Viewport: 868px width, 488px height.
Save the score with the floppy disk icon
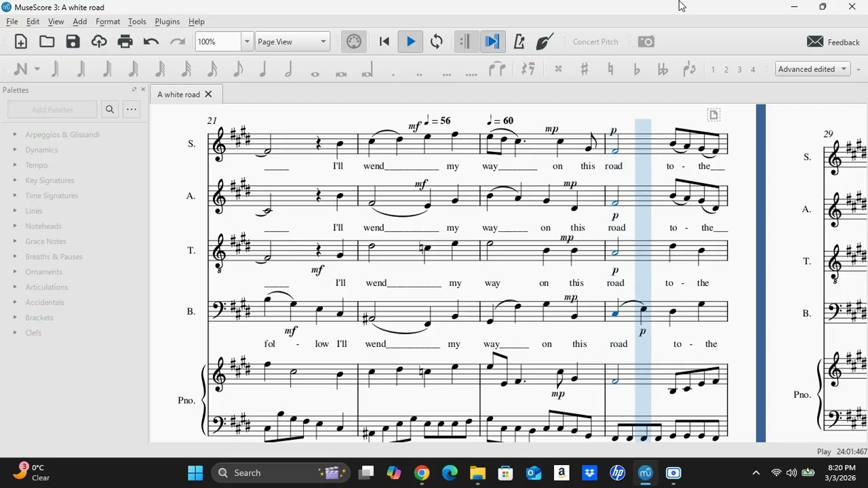coord(73,42)
